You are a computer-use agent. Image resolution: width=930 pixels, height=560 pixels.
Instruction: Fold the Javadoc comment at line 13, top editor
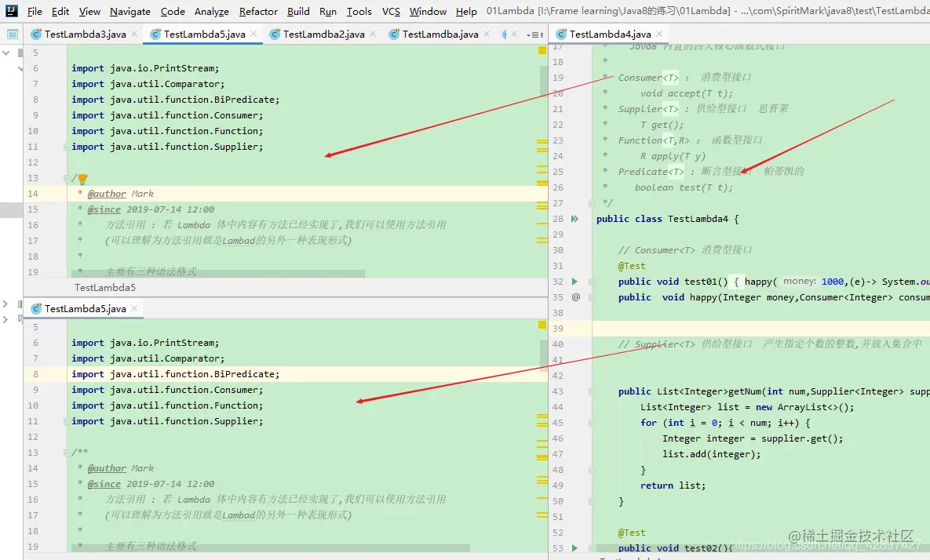coord(67,178)
